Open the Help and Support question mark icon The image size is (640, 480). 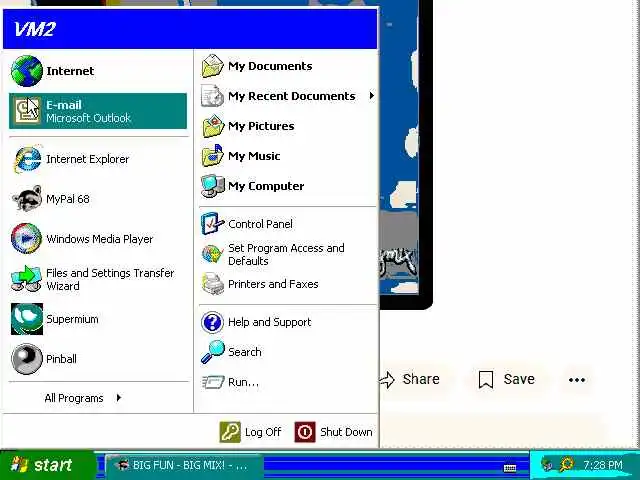coord(212,322)
